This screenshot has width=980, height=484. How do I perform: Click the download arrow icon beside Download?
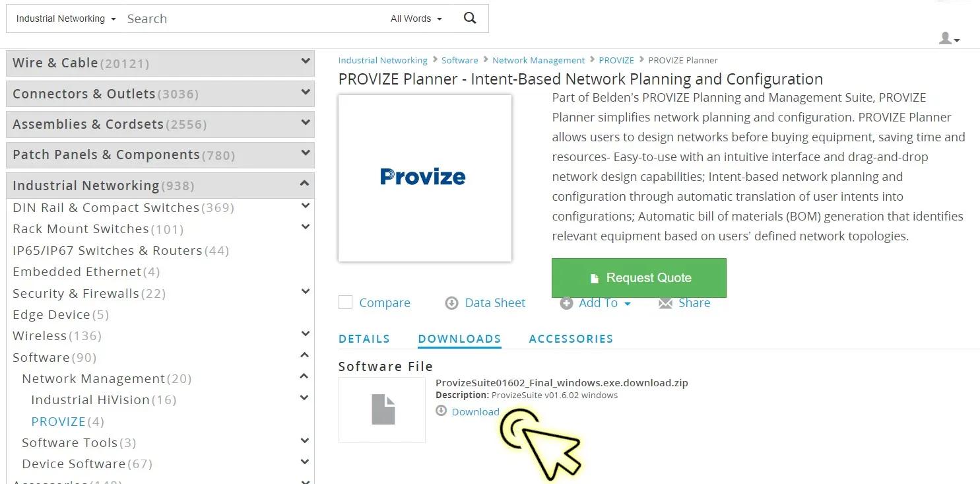(x=441, y=411)
